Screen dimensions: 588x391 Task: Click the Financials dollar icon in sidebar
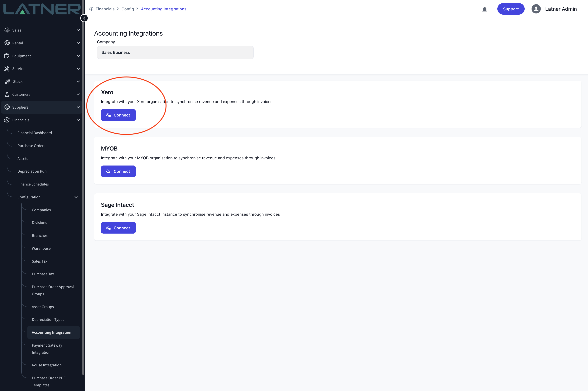[7, 120]
